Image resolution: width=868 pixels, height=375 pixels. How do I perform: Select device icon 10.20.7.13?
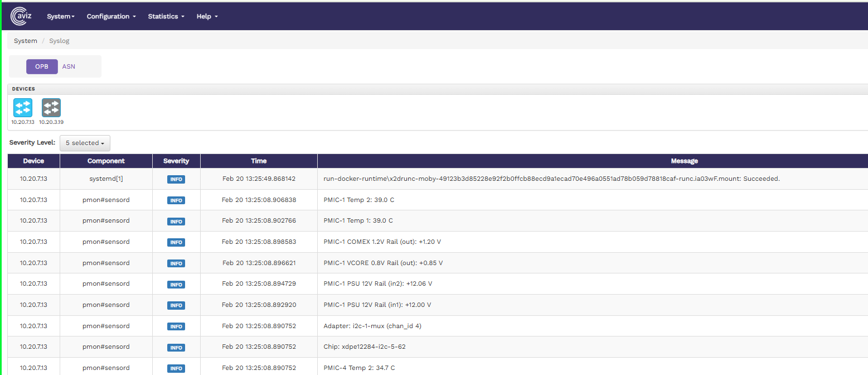click(23, 108)
